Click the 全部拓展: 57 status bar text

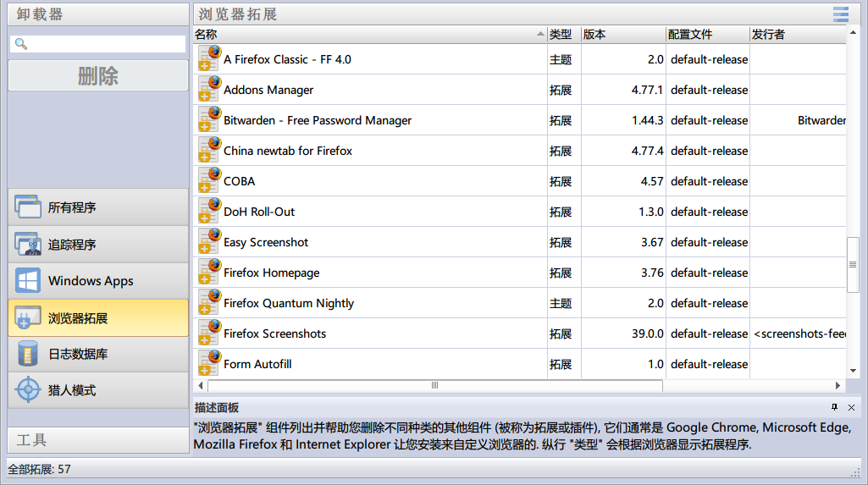pos(39,469)
